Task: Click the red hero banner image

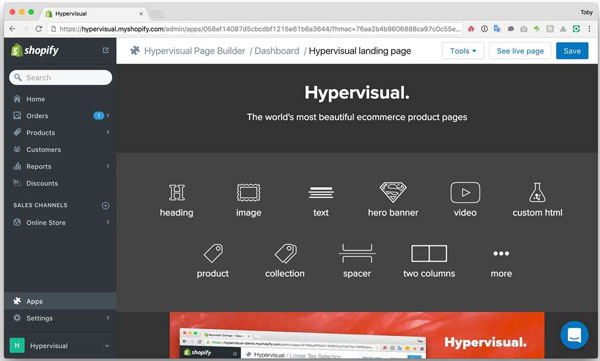Action: coord(357,335)
